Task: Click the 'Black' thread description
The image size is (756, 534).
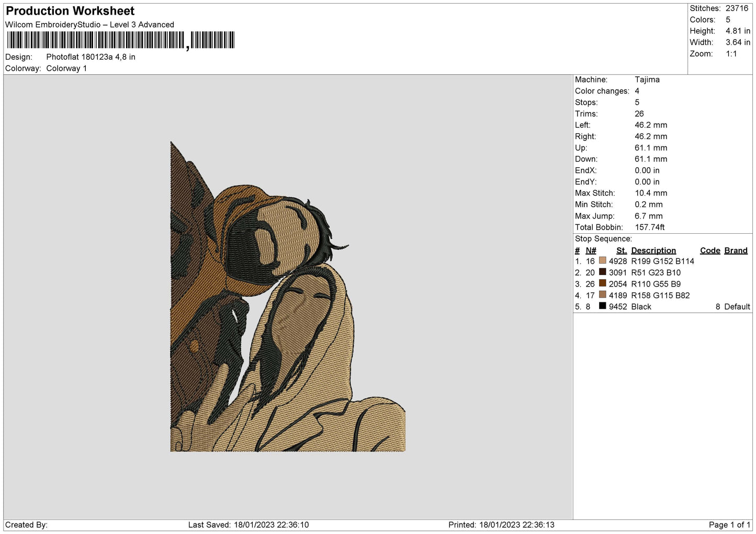Action: tap(641, 307)
